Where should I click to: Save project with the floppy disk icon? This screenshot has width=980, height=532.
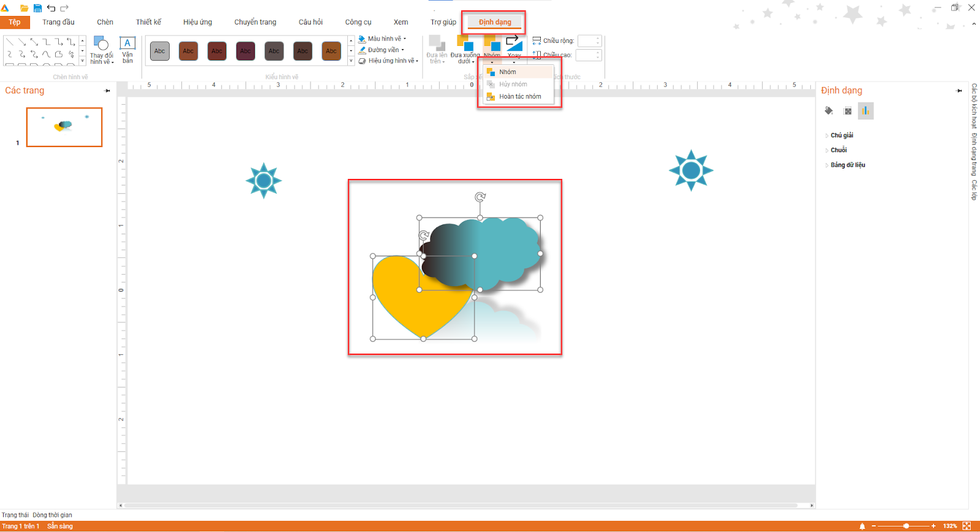tap(37, 8)
